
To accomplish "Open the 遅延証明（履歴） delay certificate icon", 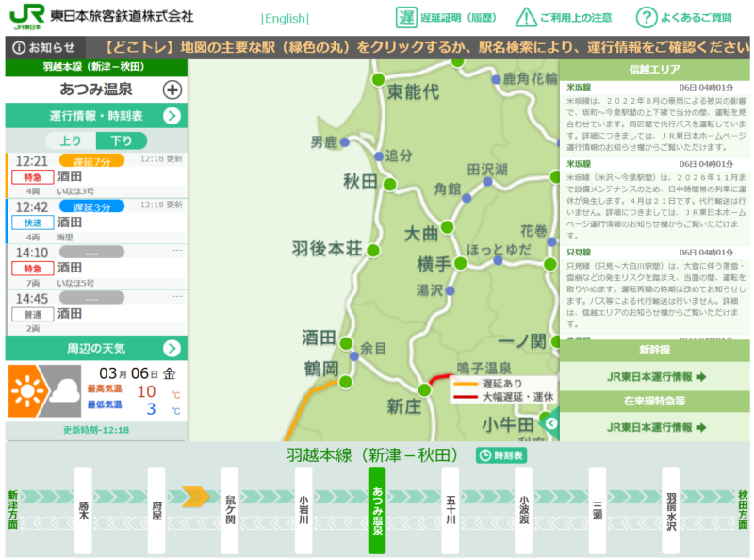I will pyautogui.click(x=407, y=17).
